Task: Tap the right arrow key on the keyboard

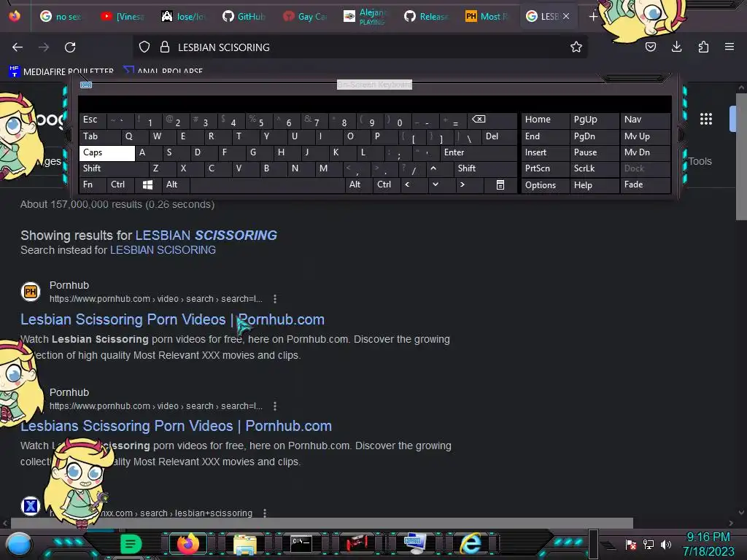Action: (x=462, y=184)
